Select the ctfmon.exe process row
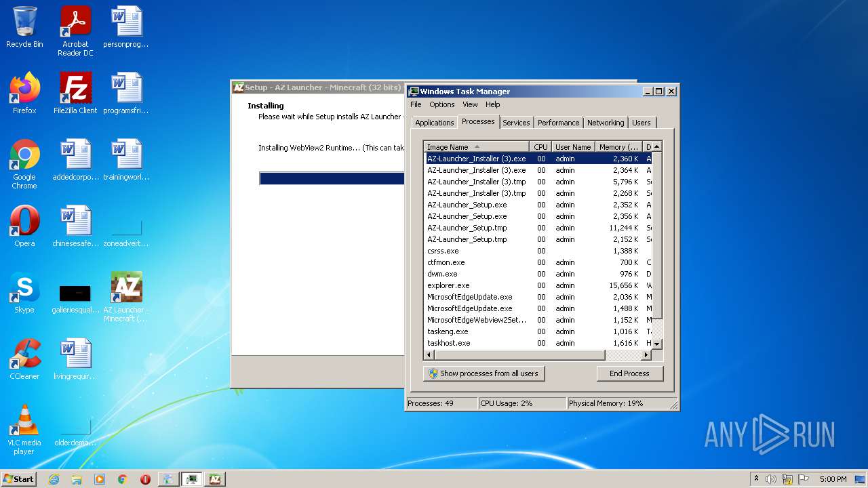This screenshot has width=868, height=488. click(x=538, y=262)
